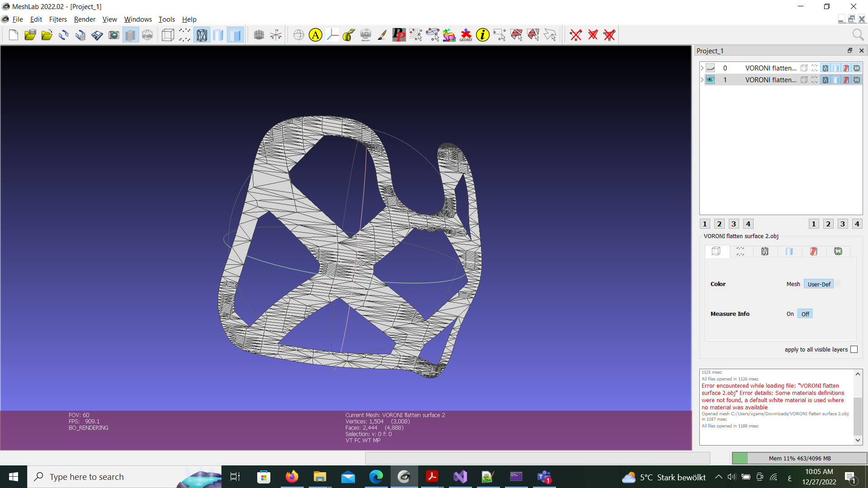The height and width of the screenshot is (488, 868).
Task: Open the search magnifier in toolbar
Action: coord(858,35)
